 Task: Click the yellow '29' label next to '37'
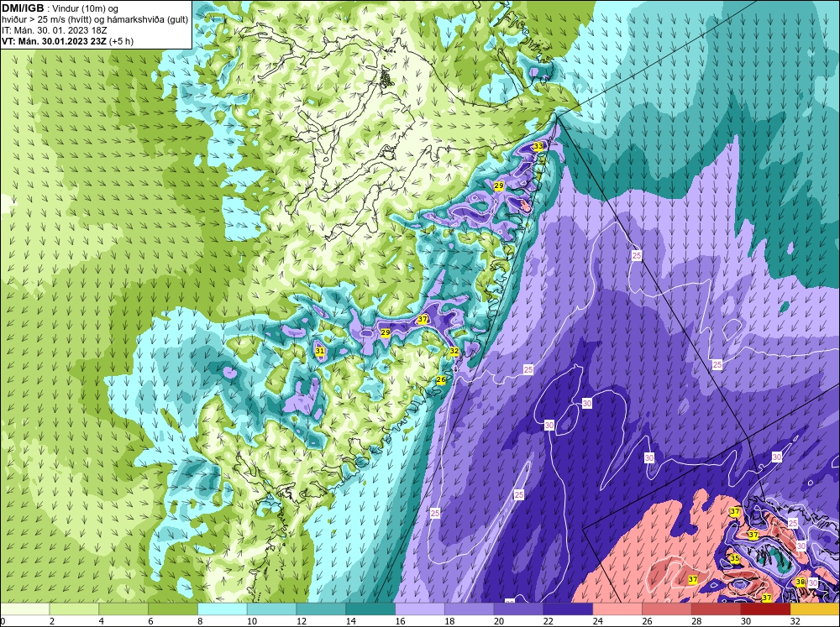(386, 332)
